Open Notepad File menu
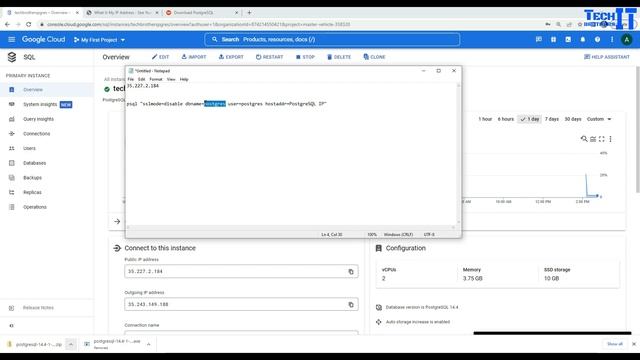Screen dimensions: 640x360 [131, 79]
